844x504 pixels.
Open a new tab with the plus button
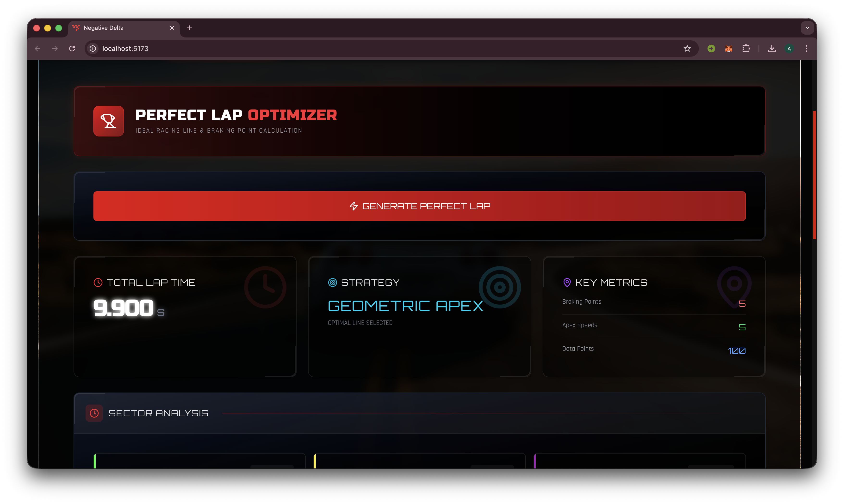(190, 28)
